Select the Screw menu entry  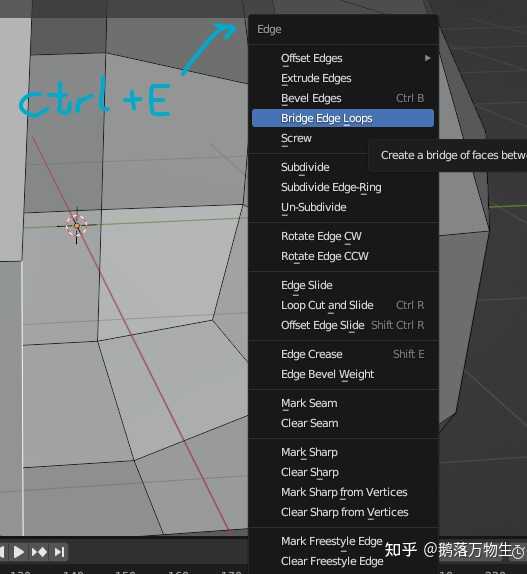pyautogui.click(x=343, y=138)
